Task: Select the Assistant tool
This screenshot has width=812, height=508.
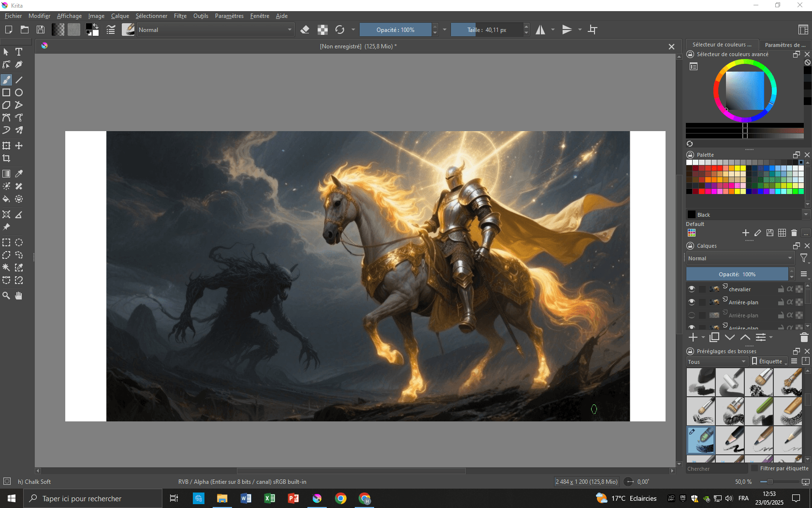Action: tap(6, 214)
